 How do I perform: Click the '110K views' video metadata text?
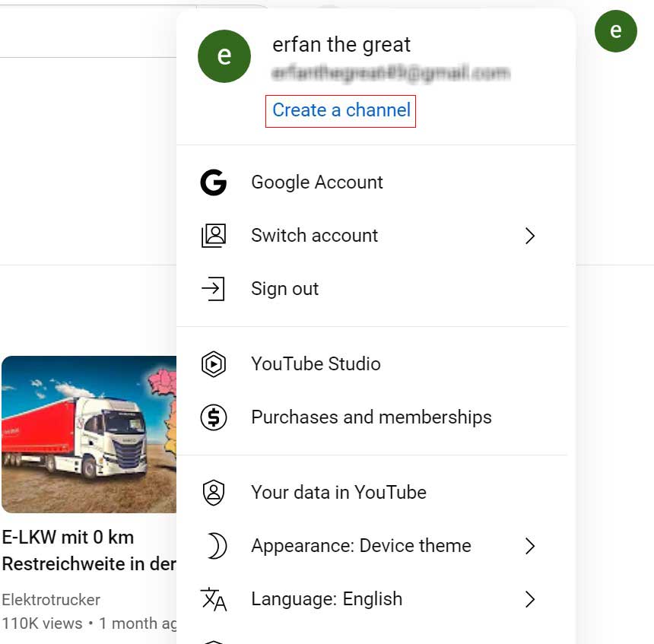42,623
